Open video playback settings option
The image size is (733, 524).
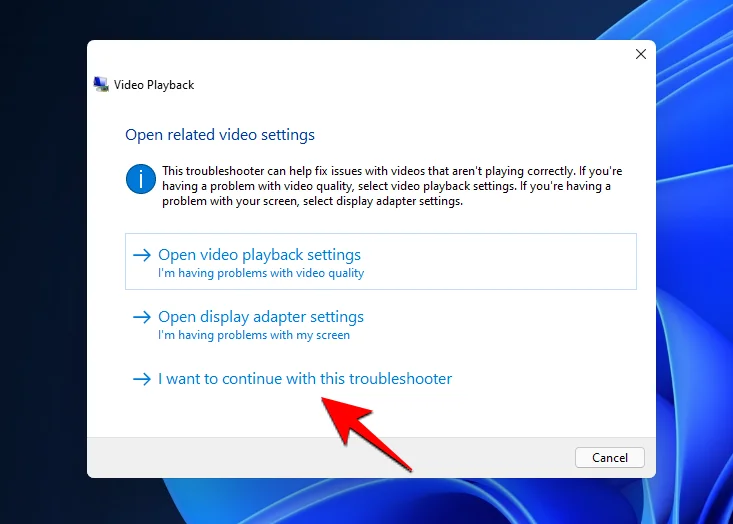coord(381,261)
